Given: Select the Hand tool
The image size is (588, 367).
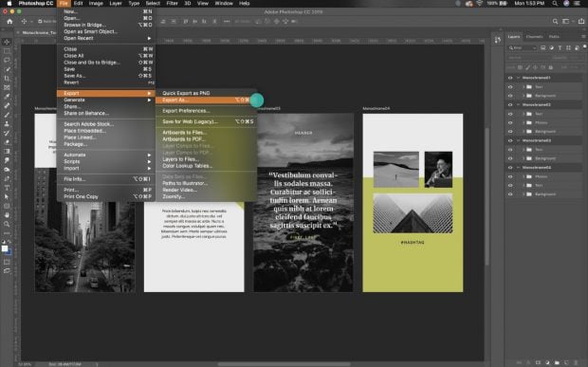Looking at the screenshot, I should coord(7,215).
